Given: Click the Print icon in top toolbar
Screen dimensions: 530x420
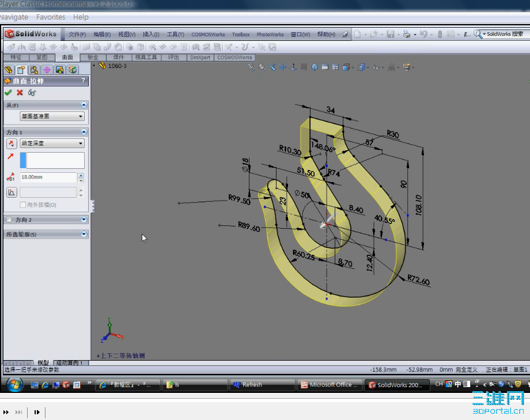Looking at the screenshot, I should [407, 34].
